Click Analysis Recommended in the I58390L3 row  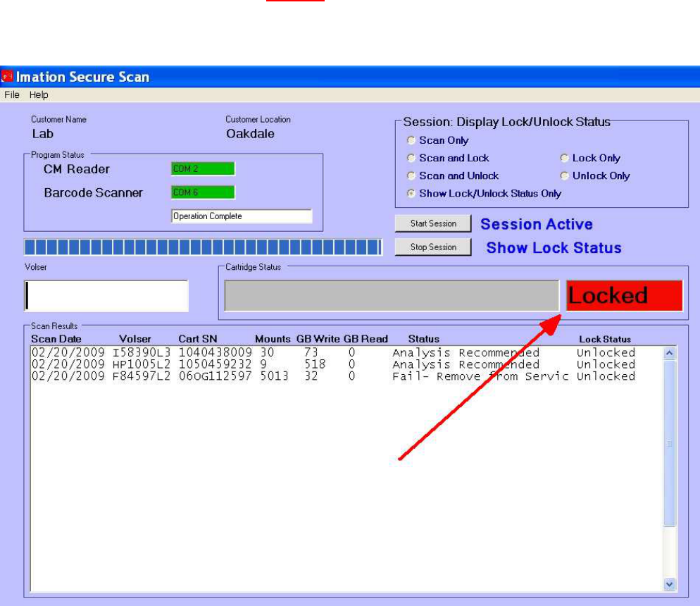pos(465,352)
